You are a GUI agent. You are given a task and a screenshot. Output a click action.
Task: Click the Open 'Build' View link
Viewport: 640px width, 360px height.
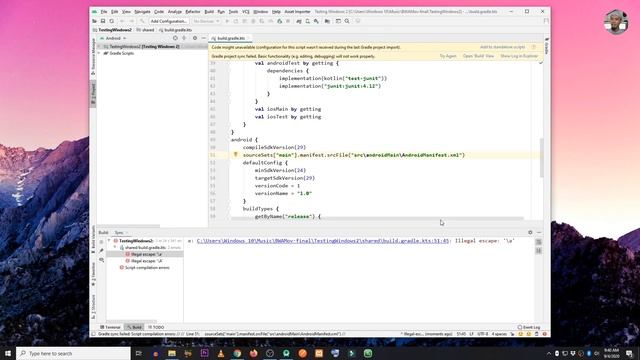(478, 56)
